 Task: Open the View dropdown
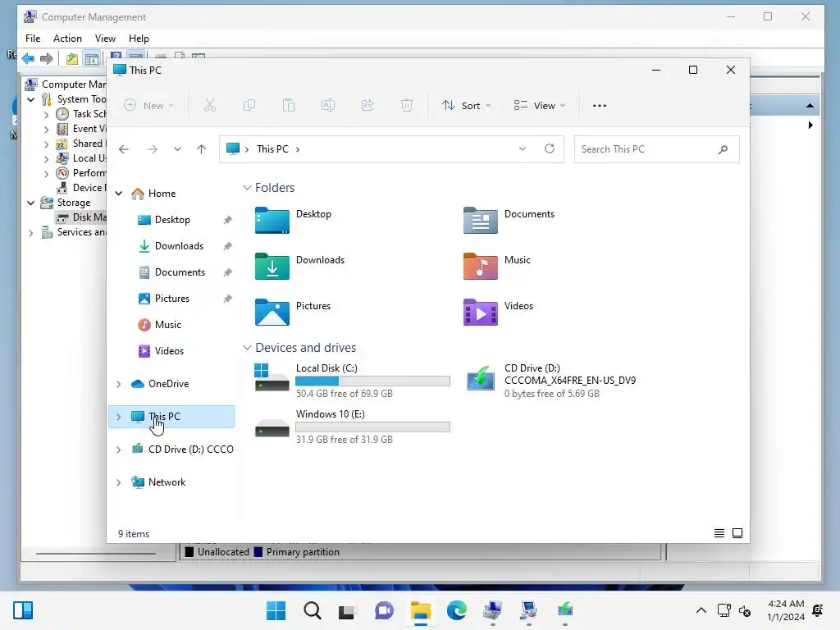[x=540, y=106]
